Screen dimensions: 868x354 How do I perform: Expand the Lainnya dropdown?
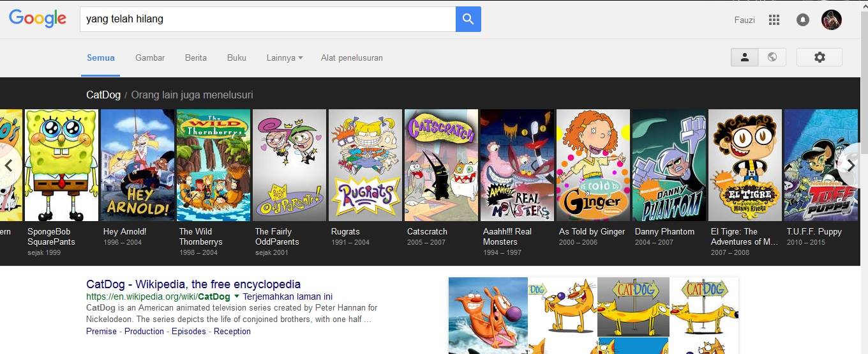(x=285, y=58)
